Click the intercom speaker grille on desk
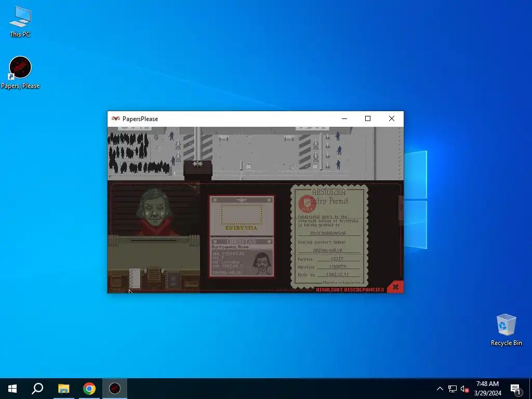The image size is (532, 399). tap(154, 273)
